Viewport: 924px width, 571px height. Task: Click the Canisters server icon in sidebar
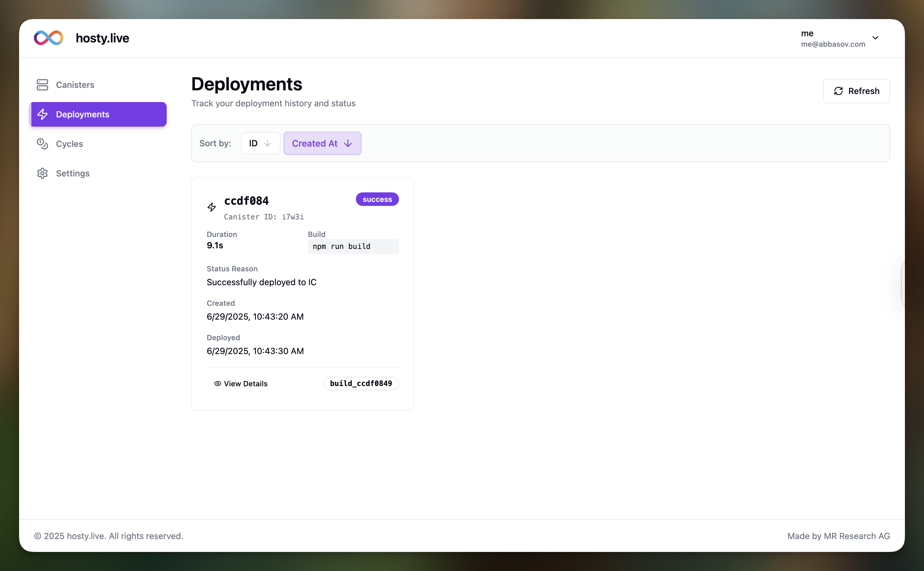point(42,85)
